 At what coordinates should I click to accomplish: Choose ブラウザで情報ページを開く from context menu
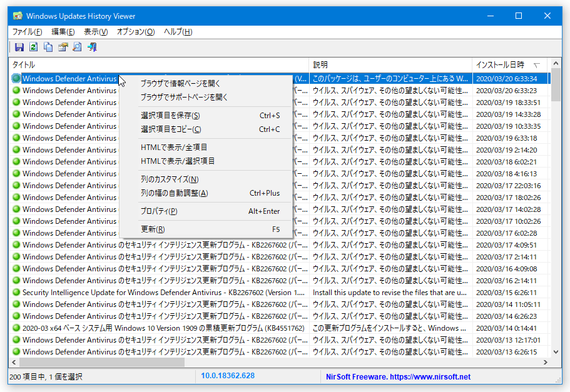tap(206, 84)
